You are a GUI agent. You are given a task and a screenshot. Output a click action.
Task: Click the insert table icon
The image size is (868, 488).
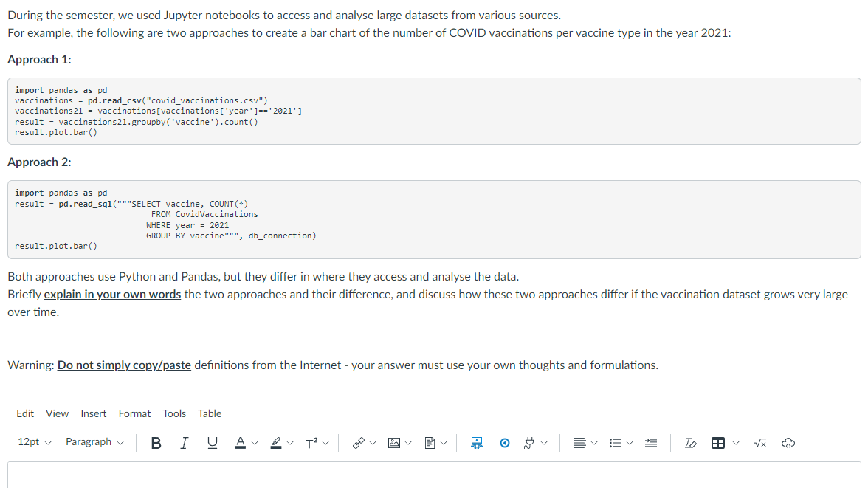tap(718, 442)
